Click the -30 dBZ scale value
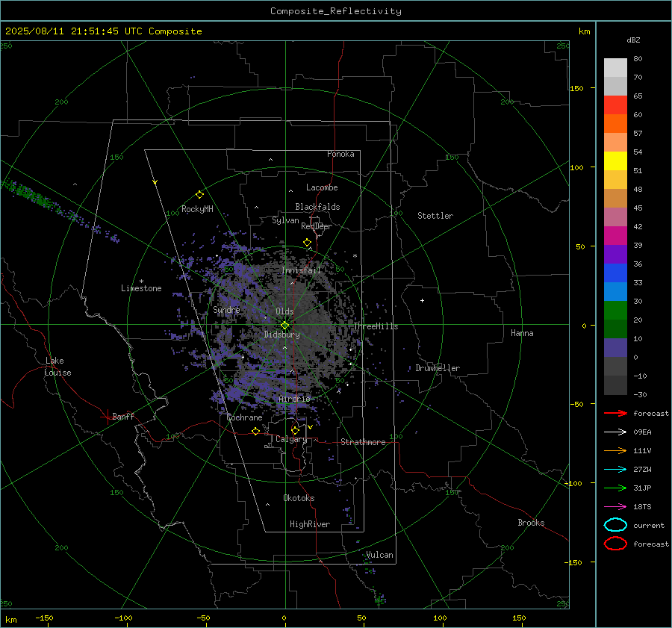Viewport: 672px width, 628px height. coord(640,394)
